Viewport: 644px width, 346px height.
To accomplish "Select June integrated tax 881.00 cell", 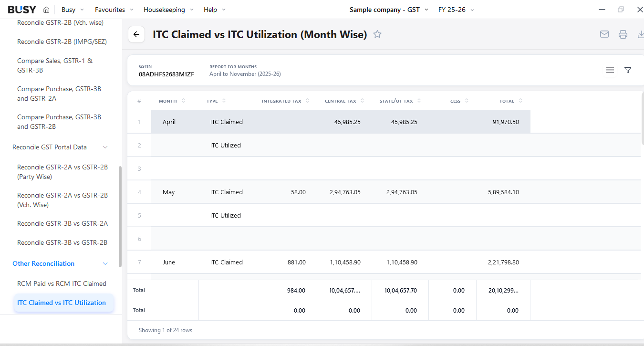I will click(285, 262).
